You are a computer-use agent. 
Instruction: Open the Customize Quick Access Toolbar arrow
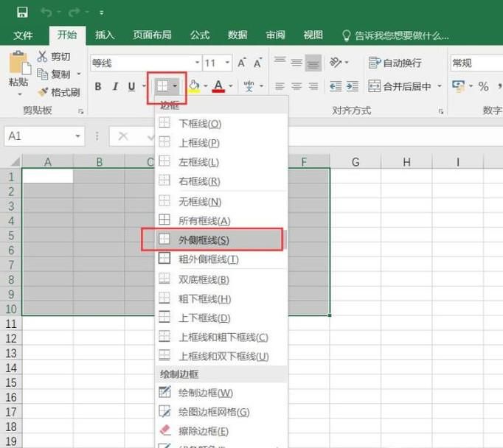tap(101, 13)
